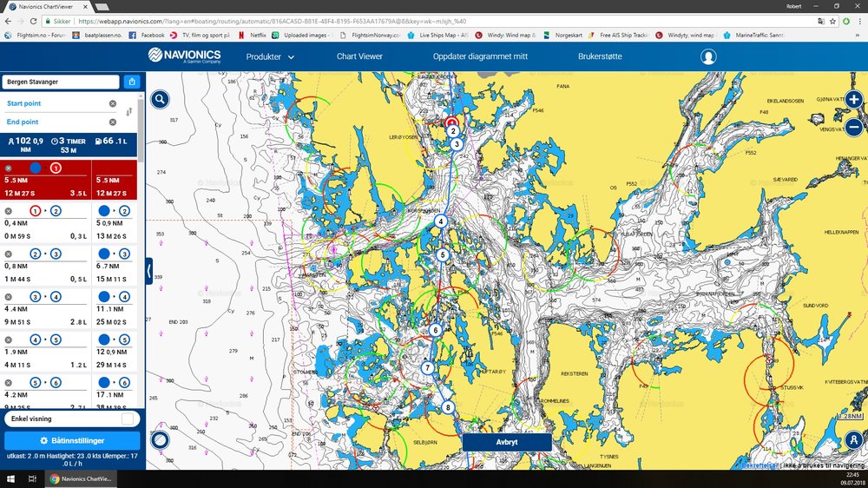Swap start and end points arrows icon

[x=129, y=112]
